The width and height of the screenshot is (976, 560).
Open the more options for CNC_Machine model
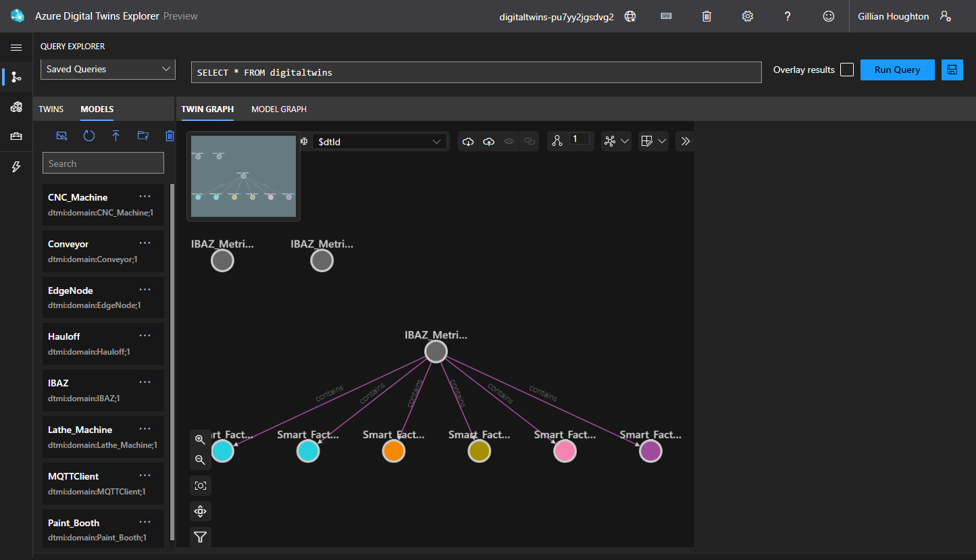pos(145,197)
